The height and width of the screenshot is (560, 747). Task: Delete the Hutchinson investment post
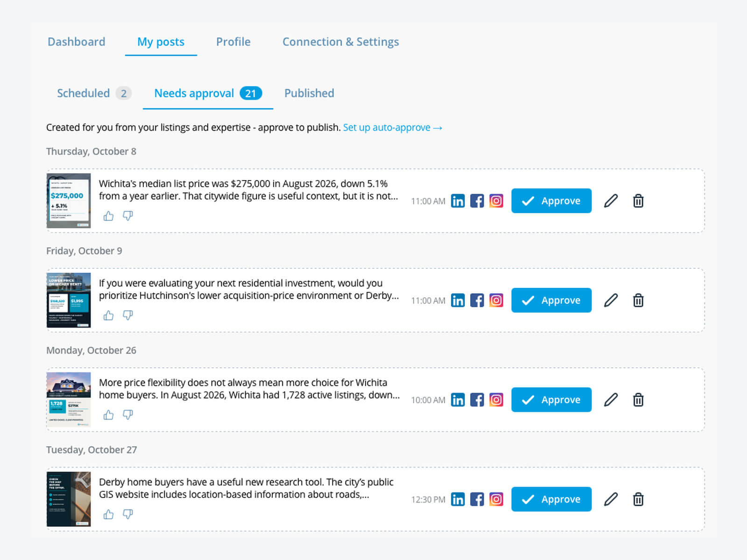(638, 301)
